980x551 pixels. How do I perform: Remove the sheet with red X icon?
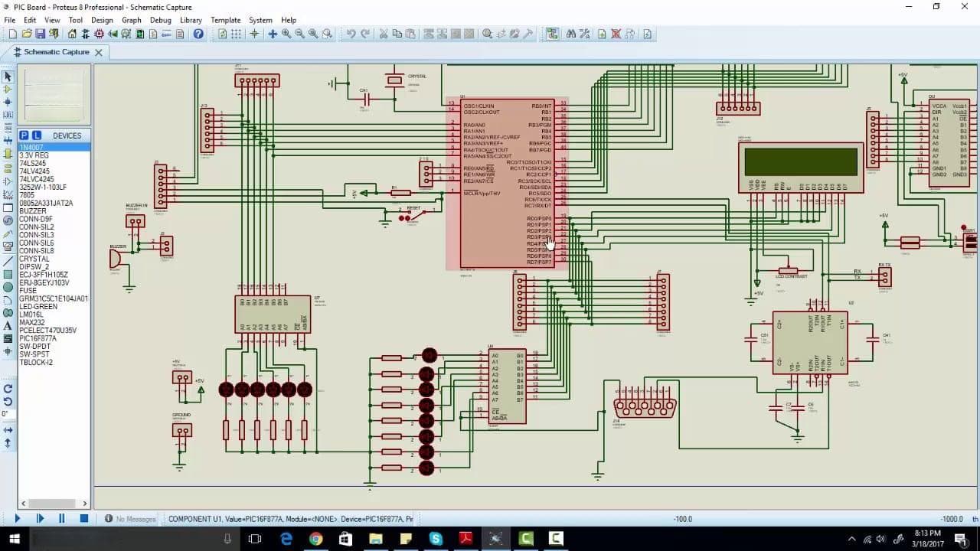pyautogui.click(x=616, y=34)
